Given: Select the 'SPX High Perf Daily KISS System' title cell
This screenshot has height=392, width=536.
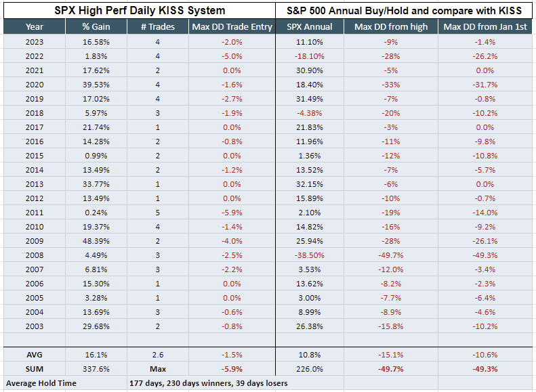Looking at the screenshot, I should click(x=140, y=11).
